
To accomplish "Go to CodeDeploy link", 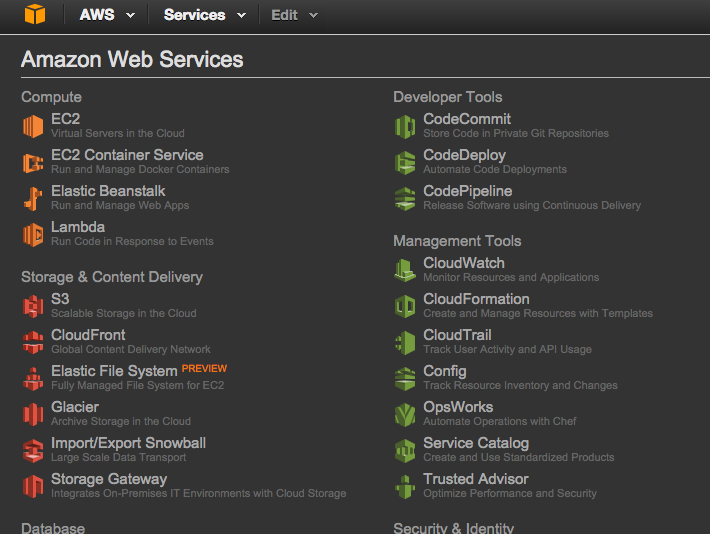I will [x=465, y=155].
